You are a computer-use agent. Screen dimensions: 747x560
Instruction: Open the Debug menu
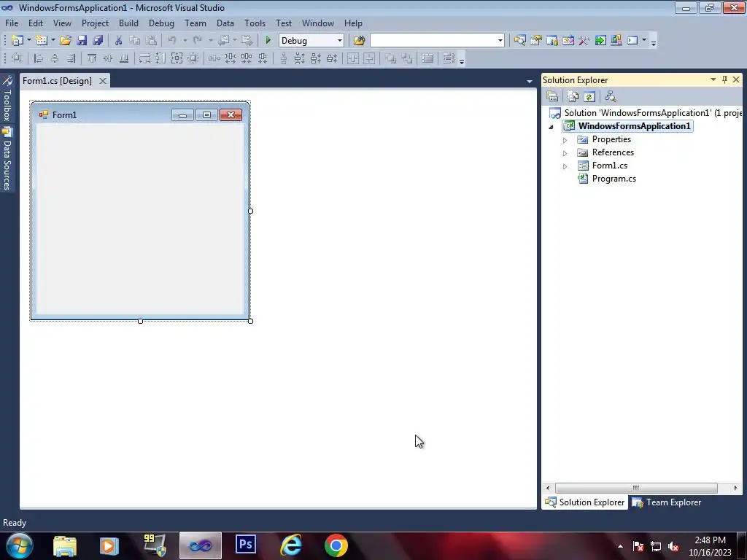point(161,23)
